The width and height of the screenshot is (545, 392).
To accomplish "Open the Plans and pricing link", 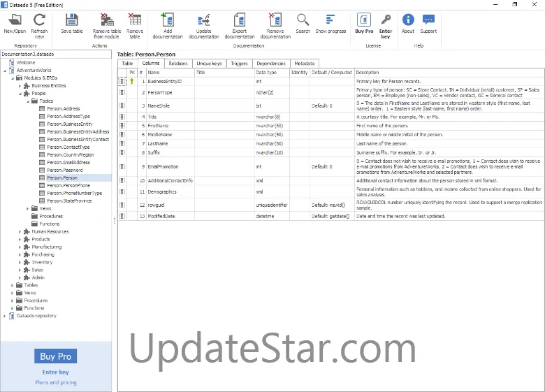I will 55,382.
